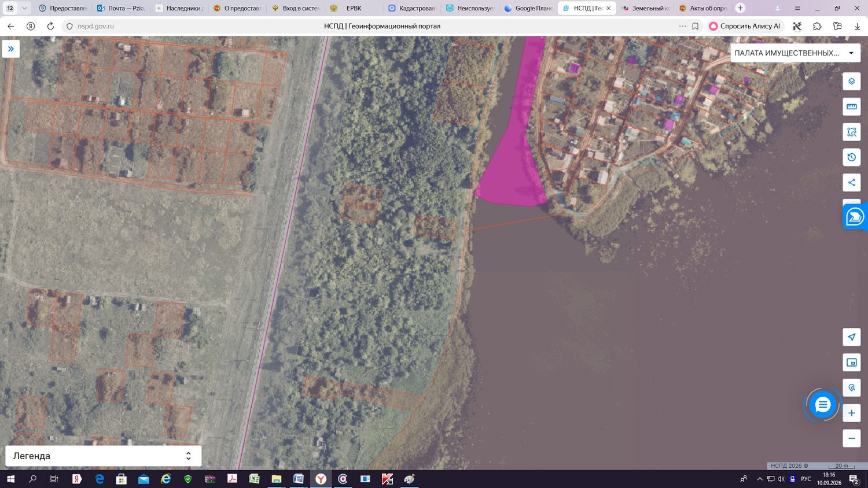Switch to the ЕРВК tab
This screenshot has height=488, width=868.
[x=354, y=8]
